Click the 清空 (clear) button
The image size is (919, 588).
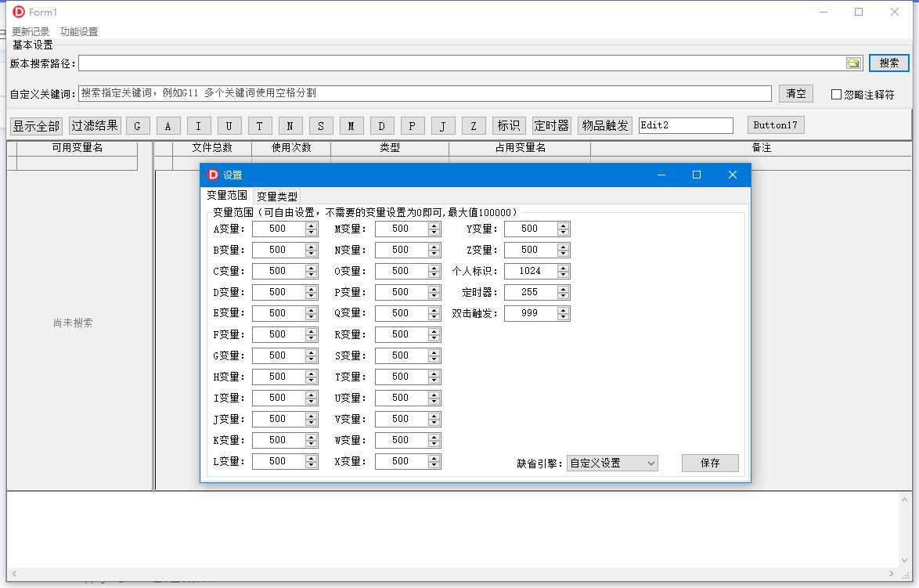(x=795, y=93)
